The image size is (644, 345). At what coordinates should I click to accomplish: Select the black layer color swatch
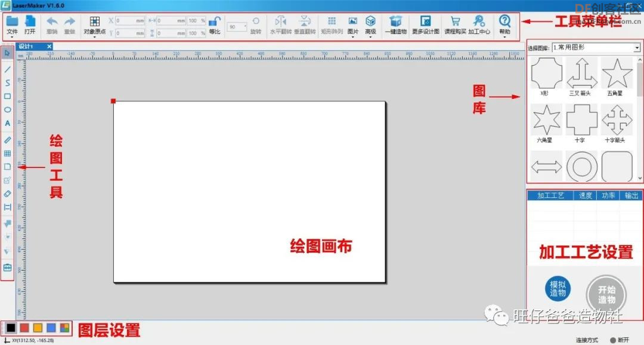(11, 328)
